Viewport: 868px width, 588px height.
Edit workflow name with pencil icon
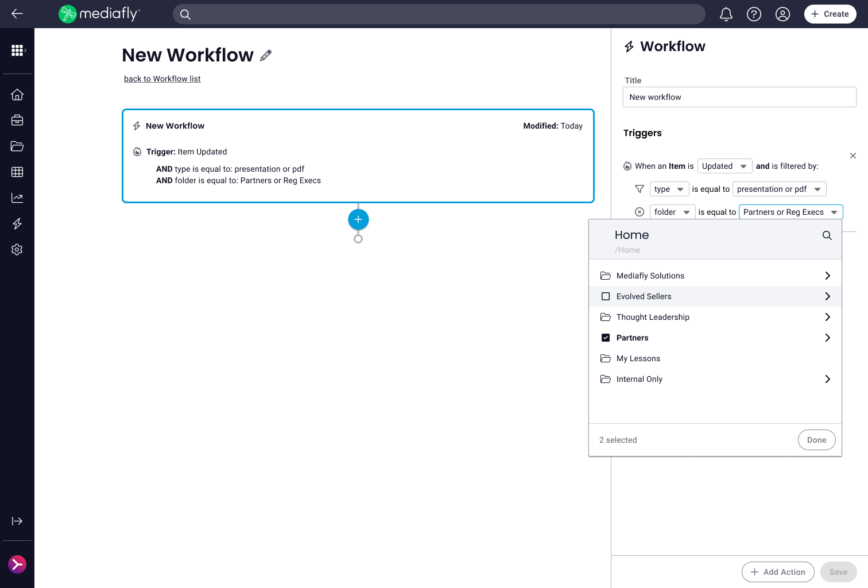click(266, 55)
